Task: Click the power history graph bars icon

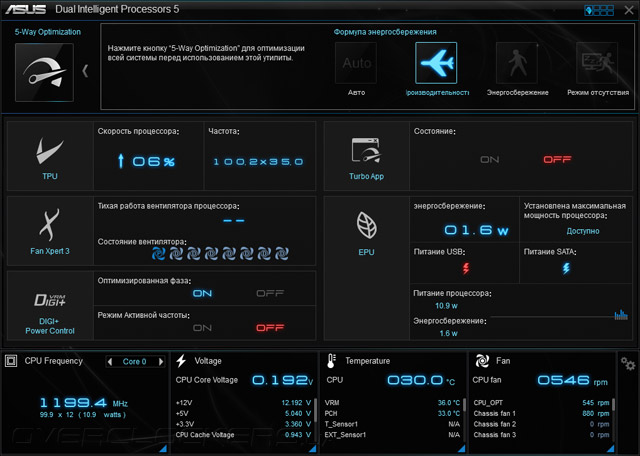Action: pyautogui.click(x=621, y=315)
